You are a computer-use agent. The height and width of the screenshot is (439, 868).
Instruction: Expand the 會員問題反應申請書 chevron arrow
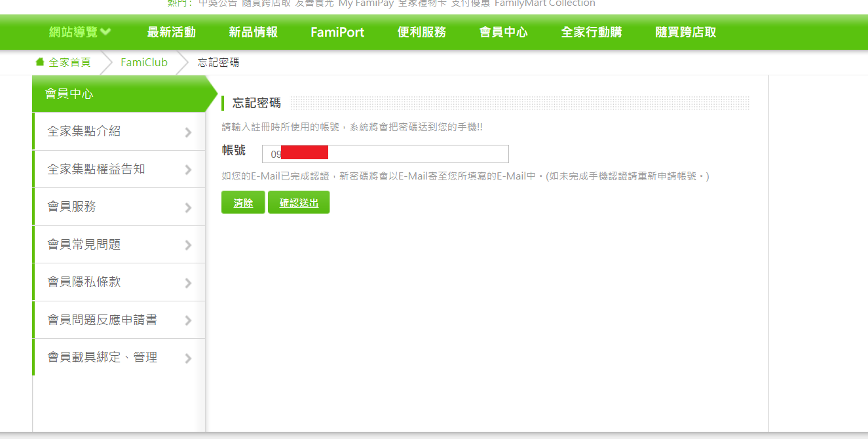coord(188,320)
